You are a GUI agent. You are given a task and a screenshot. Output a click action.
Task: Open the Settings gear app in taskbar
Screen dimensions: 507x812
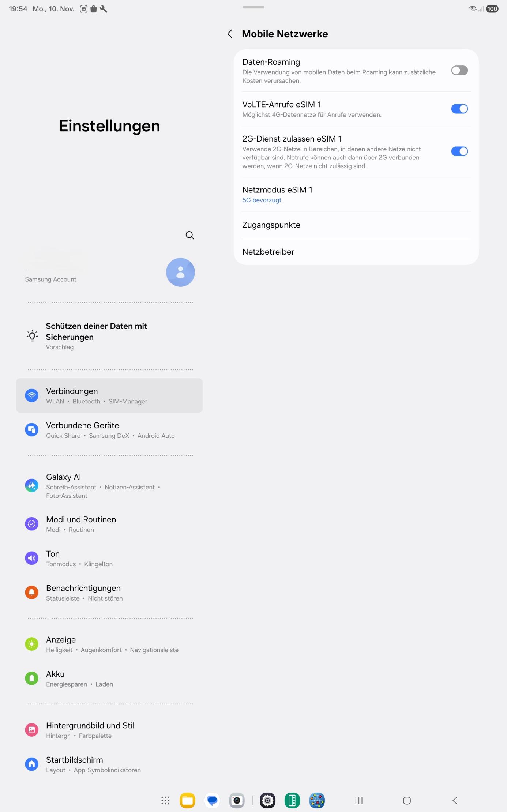coord(267,800)
